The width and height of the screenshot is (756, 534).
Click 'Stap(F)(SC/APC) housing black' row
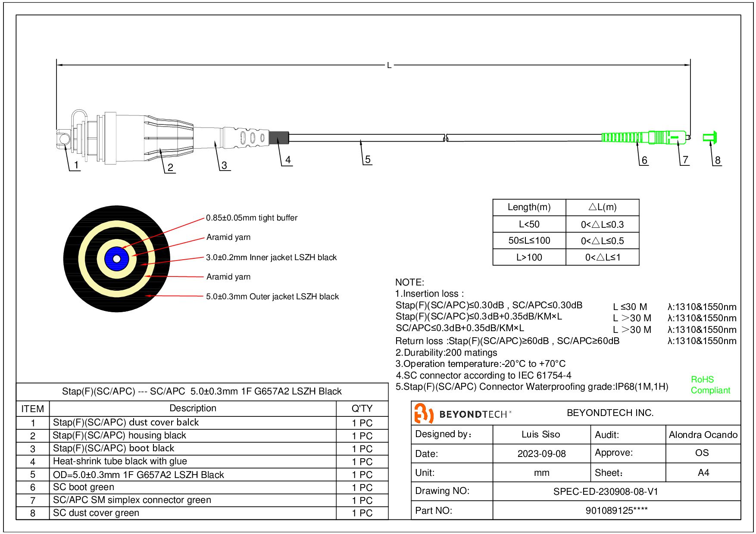pyautogui.click(x=202, y=435)
